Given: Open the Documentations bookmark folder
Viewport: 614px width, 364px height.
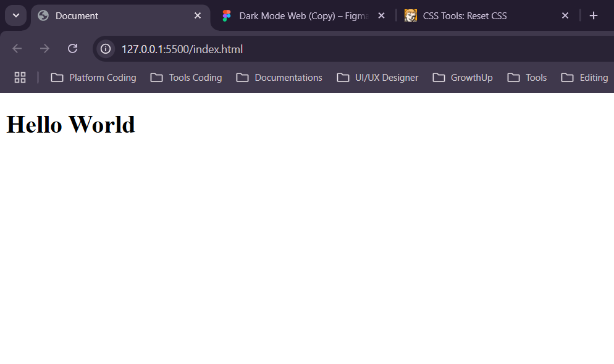Looking at the screenshot, I should coord(279,77).
